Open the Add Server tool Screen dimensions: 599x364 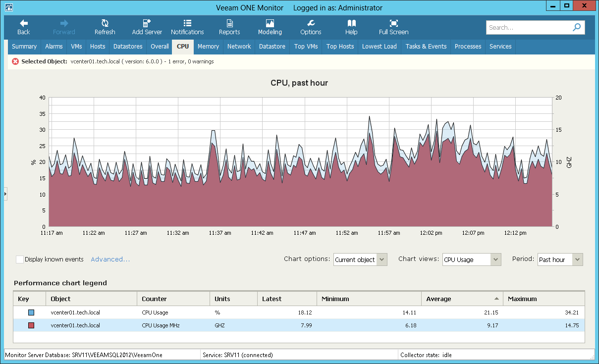[147, 27]
